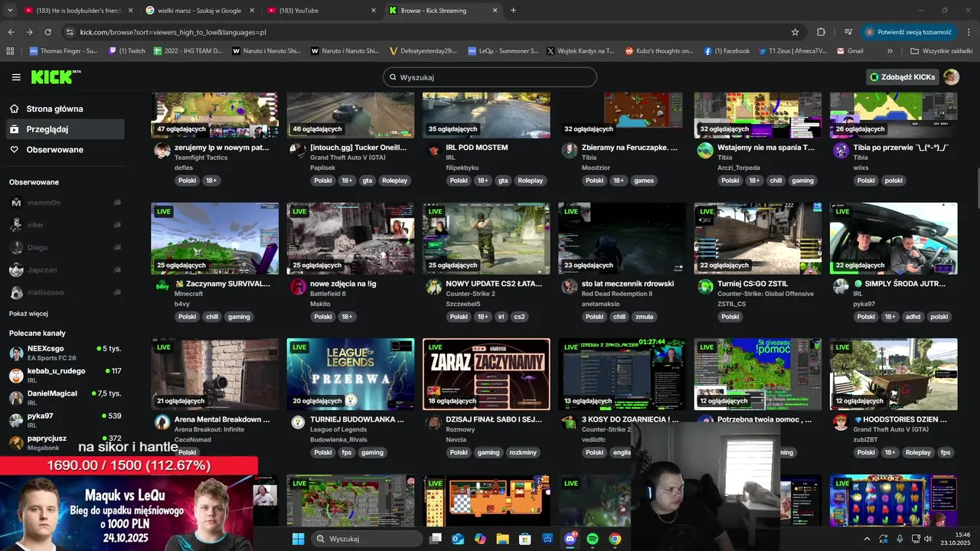Open the Facebook bookmark
The image size is (980, 551).
coord(727,51)
